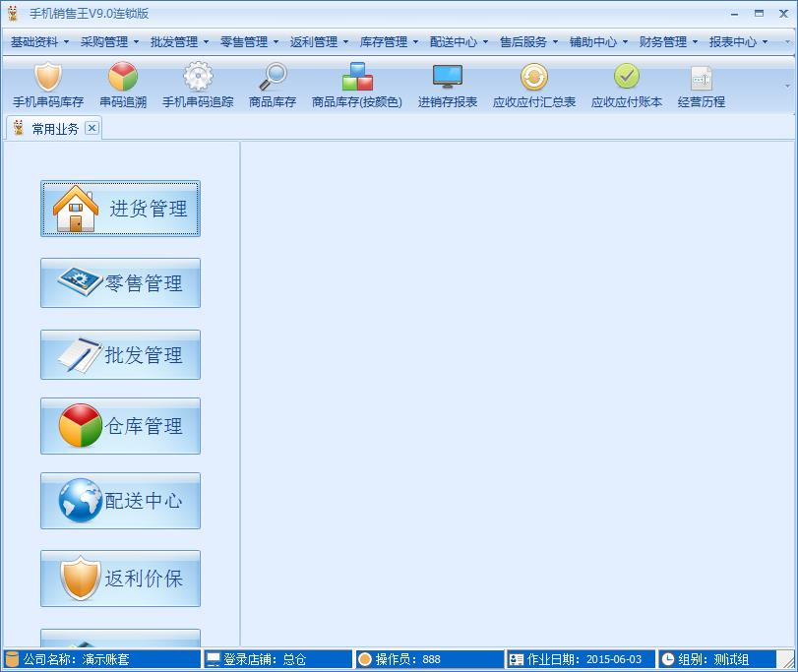
Task: Open the 应收应付账本 ledger icon
Action: 626,84
